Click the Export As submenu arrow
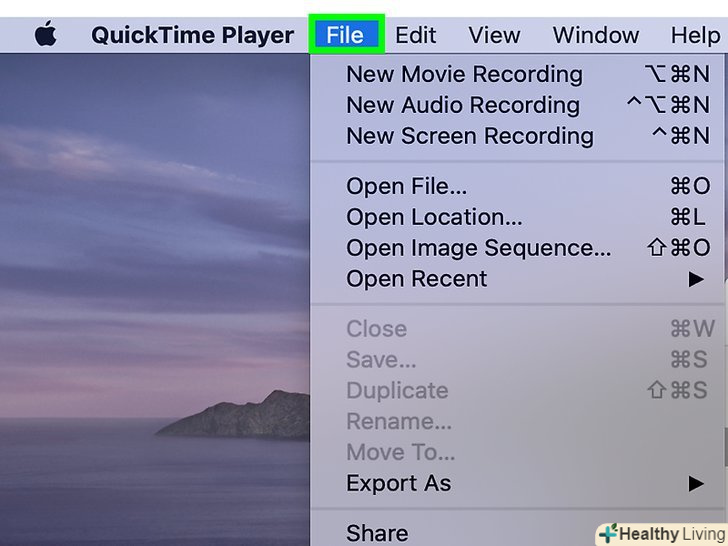728x546 pixels. (696, 483)
